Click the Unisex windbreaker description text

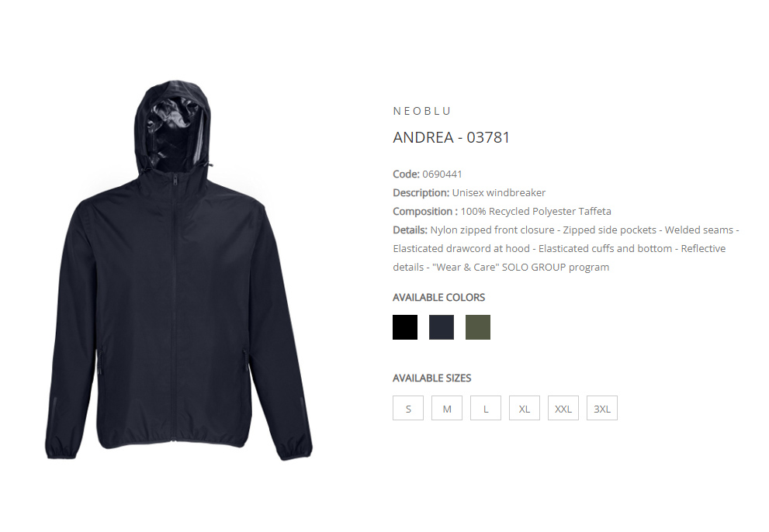[499, 192]
